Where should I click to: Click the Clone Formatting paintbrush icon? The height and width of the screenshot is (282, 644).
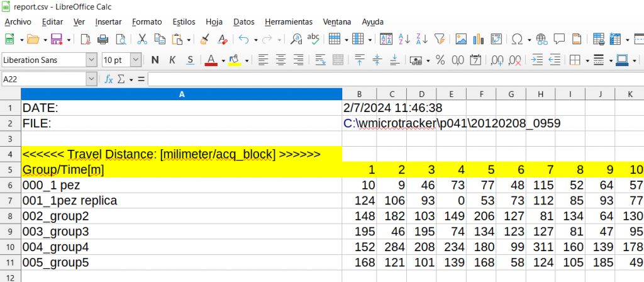point(204,40)
